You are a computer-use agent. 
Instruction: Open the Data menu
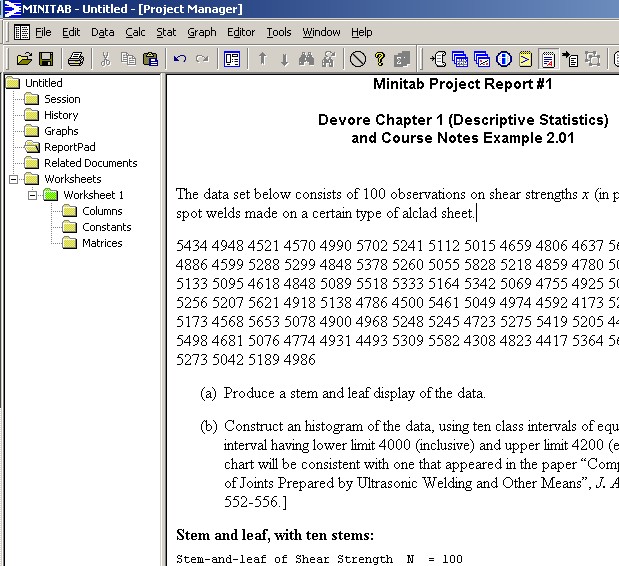point(103,32)
